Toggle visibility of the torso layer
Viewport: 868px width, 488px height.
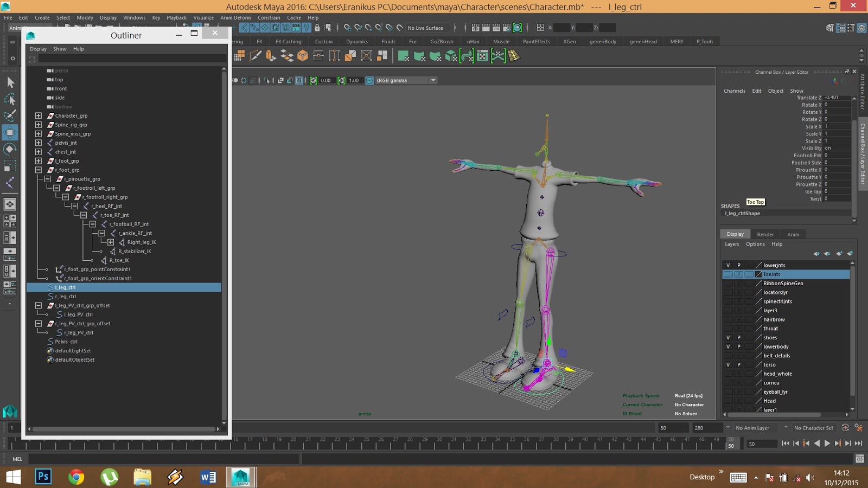tap(728, 364)
